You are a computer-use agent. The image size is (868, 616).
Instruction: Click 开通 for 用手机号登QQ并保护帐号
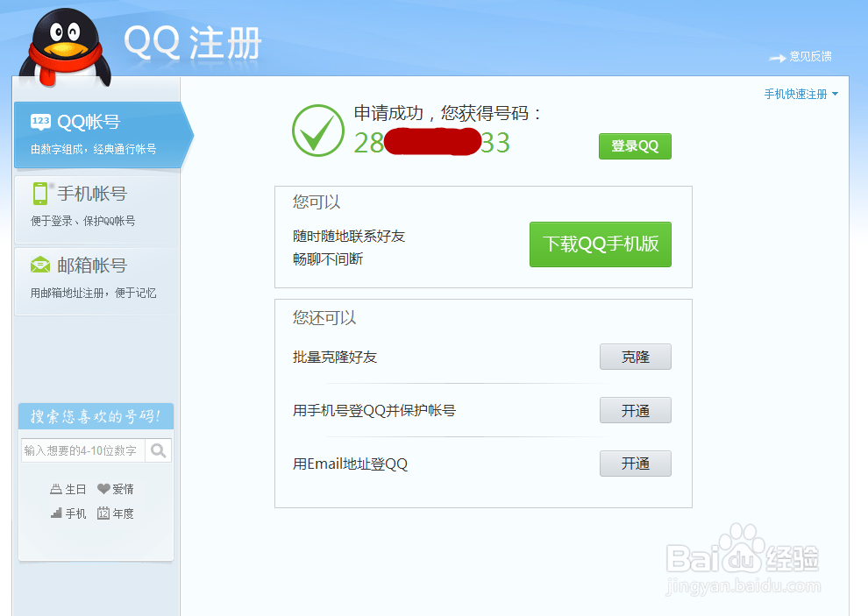click(636, 410)
